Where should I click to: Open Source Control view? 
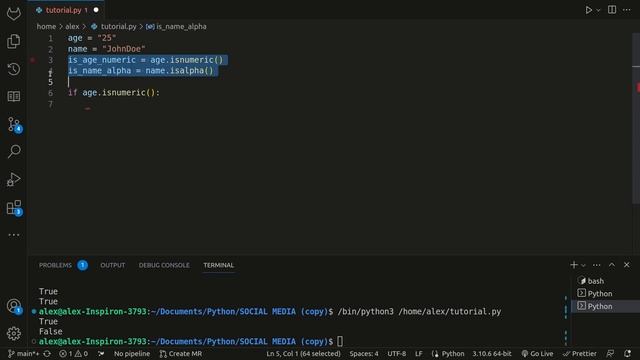[14, 124]
